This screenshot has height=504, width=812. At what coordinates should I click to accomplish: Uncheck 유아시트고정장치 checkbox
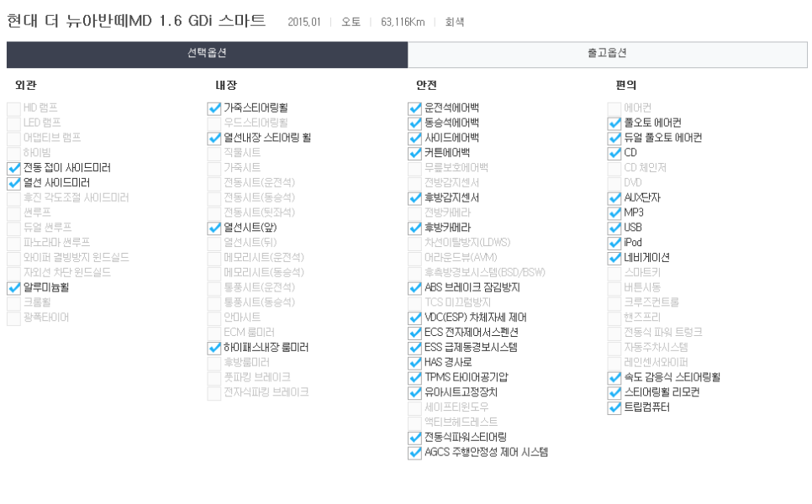click(x=414, y=394)
